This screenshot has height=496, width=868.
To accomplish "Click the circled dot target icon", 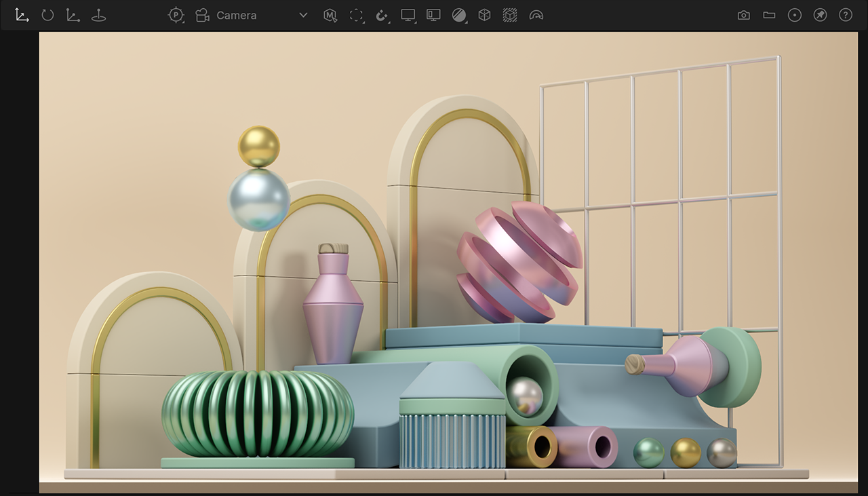I will coord(795,15).
